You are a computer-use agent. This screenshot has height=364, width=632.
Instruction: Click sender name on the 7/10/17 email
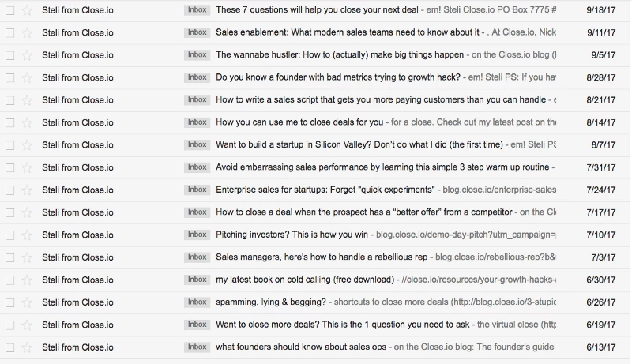tap(77, 235)
